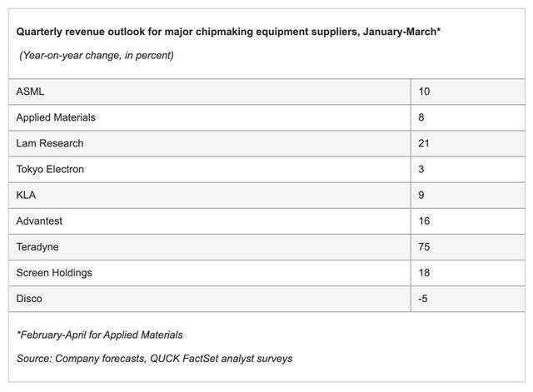Click Disco's value of -5

point(423,298)
